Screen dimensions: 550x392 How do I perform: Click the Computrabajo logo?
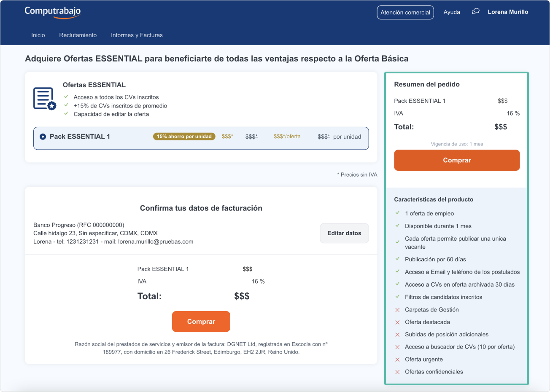pyautogui.click(x=53, y=12)
